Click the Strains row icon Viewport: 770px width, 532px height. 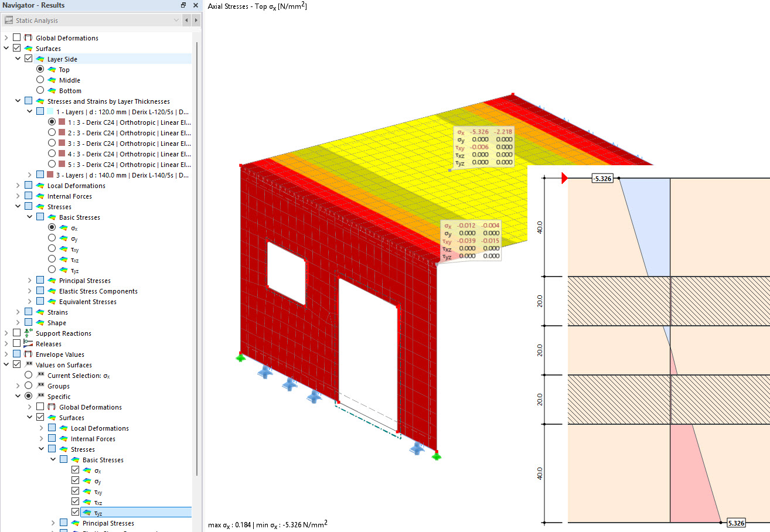[x=40, y=312]
